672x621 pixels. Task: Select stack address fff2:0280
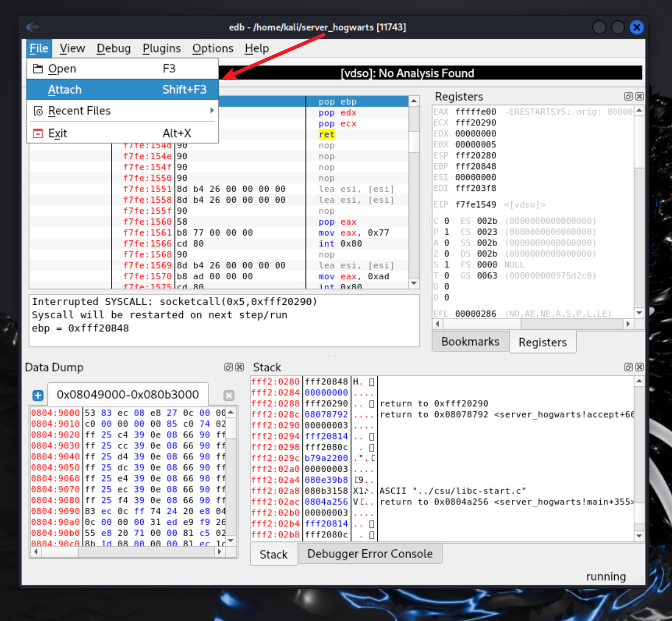click(x=275, y=382)
